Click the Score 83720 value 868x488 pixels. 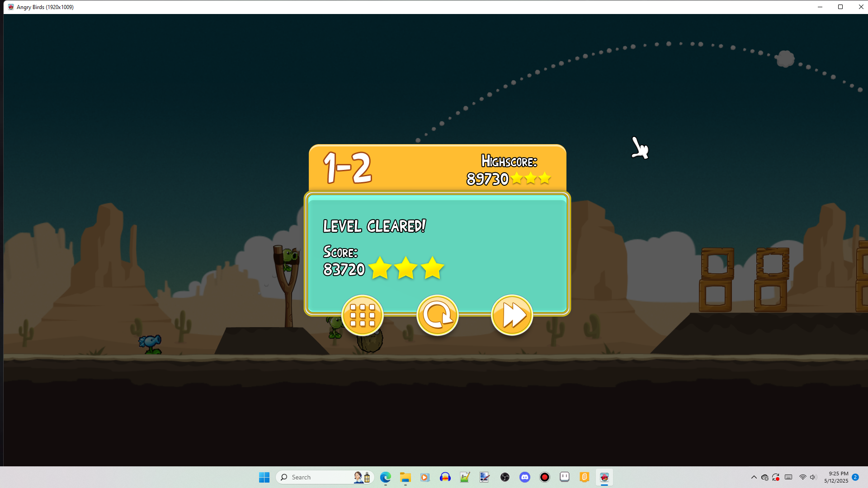click(344, 270)
